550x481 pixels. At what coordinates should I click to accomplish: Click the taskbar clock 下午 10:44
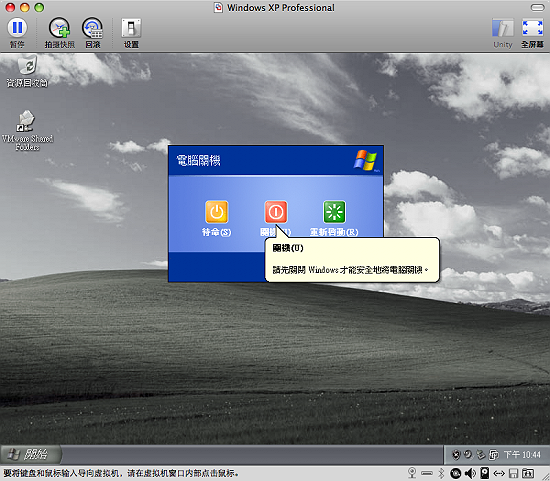click(522, 455)
